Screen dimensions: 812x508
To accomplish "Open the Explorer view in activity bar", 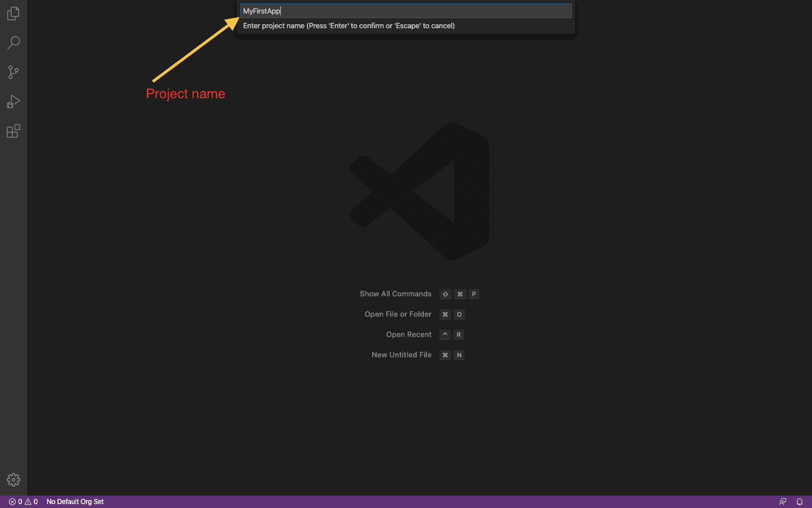I will click(14, 14).
